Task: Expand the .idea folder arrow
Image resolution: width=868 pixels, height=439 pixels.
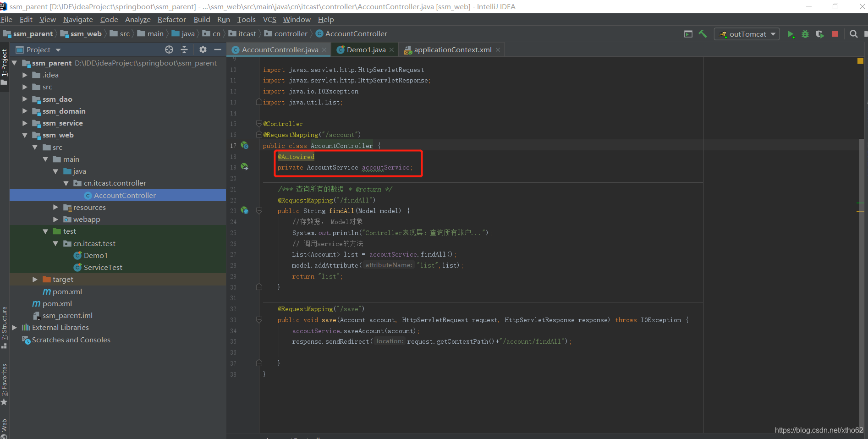Action: click(x=25, y=75)
